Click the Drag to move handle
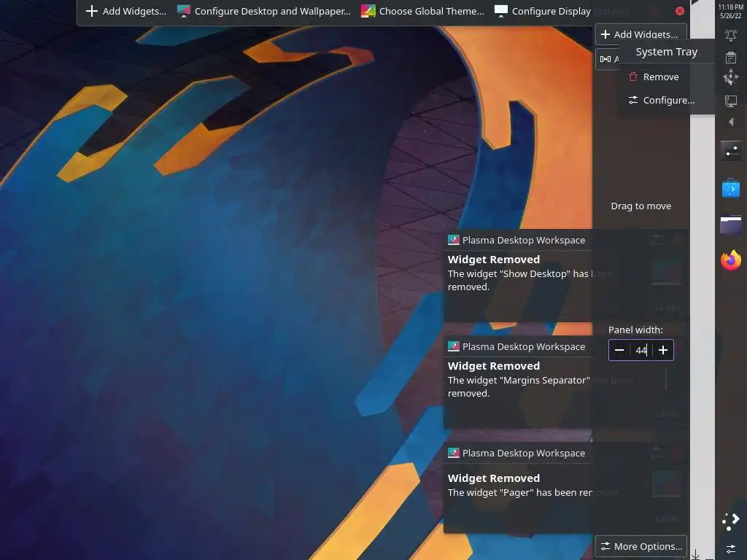Image resolution: width=747 pixels, height=560 pixels. click(x=640, y=206)
